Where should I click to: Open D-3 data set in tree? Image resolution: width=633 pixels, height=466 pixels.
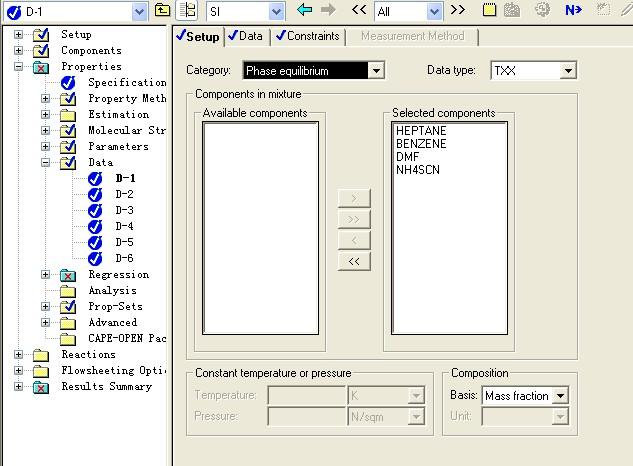click(124, 210)
